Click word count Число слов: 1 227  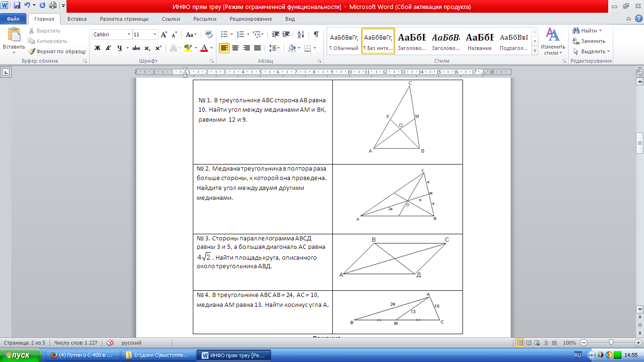point(75,343)
